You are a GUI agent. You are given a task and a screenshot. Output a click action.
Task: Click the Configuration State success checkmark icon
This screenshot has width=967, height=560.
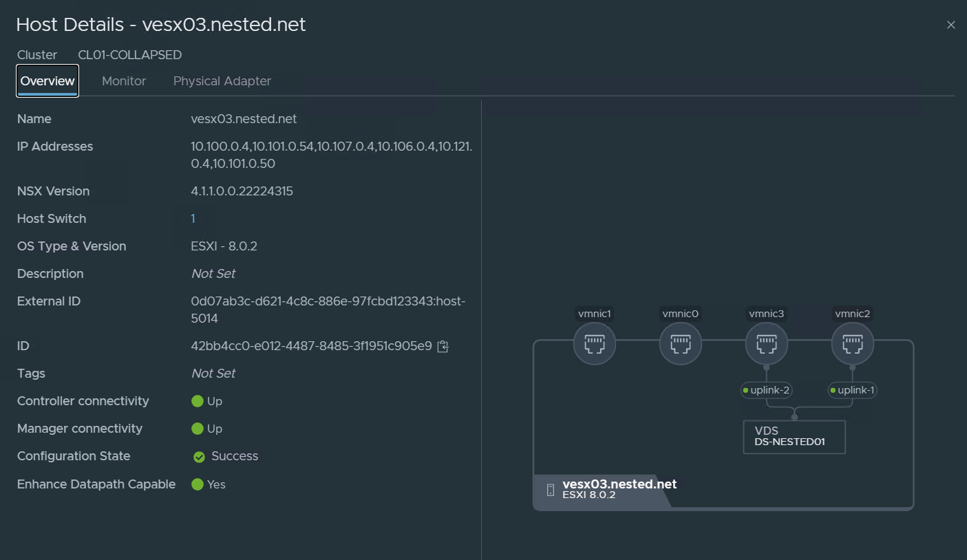pyautogui.click(x=199, y=457)
